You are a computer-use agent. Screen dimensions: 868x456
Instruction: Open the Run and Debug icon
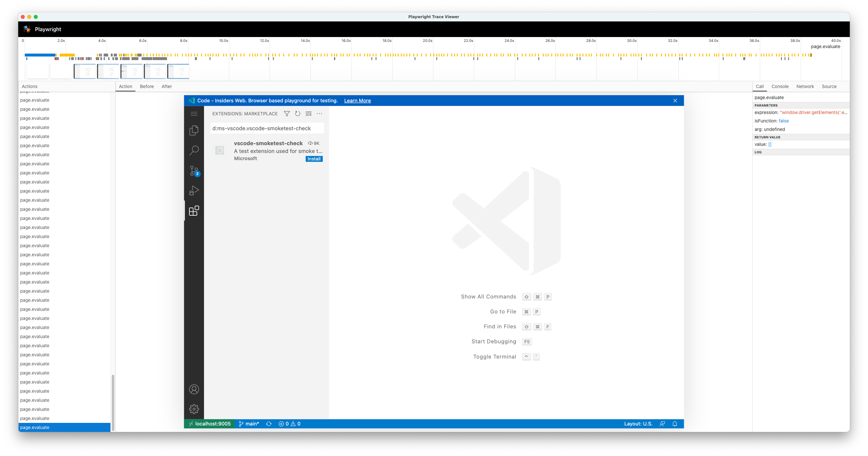click(x=194, y=191)
